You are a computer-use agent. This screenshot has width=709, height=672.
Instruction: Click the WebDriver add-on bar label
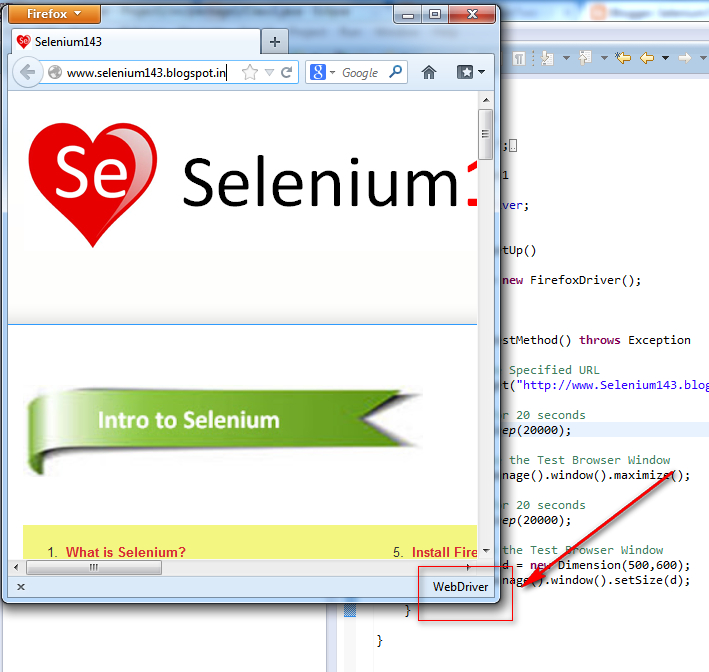click(460, 587)
